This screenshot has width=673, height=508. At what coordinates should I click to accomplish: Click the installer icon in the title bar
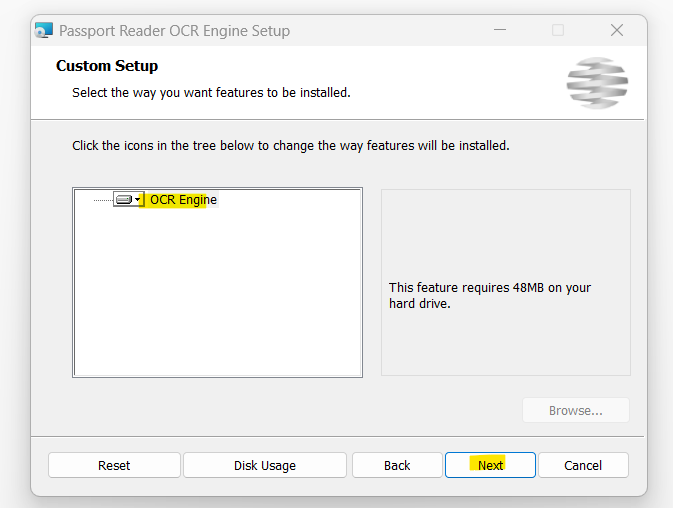click(44, 30)
